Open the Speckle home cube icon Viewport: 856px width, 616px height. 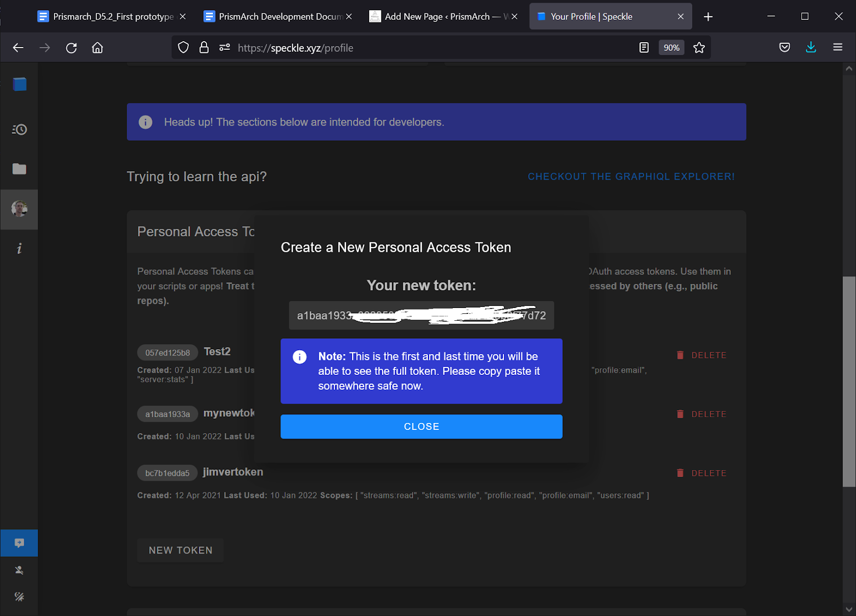pos(20,84)
